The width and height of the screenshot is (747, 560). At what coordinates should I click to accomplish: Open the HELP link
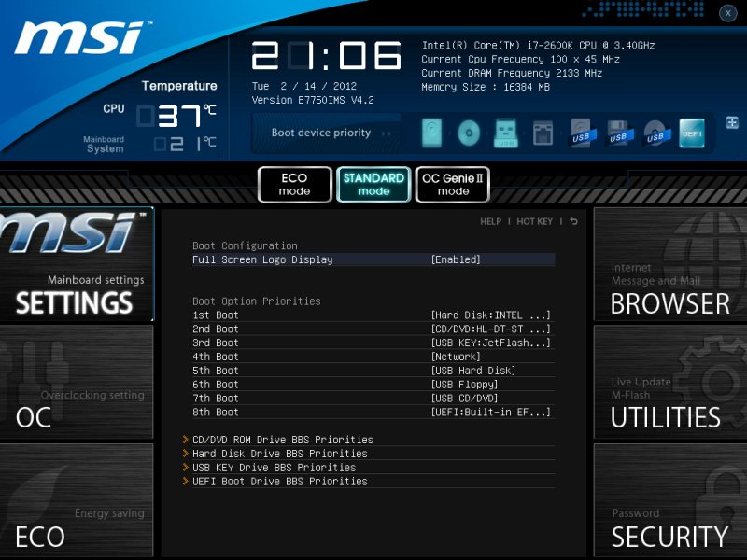(491, 221)
